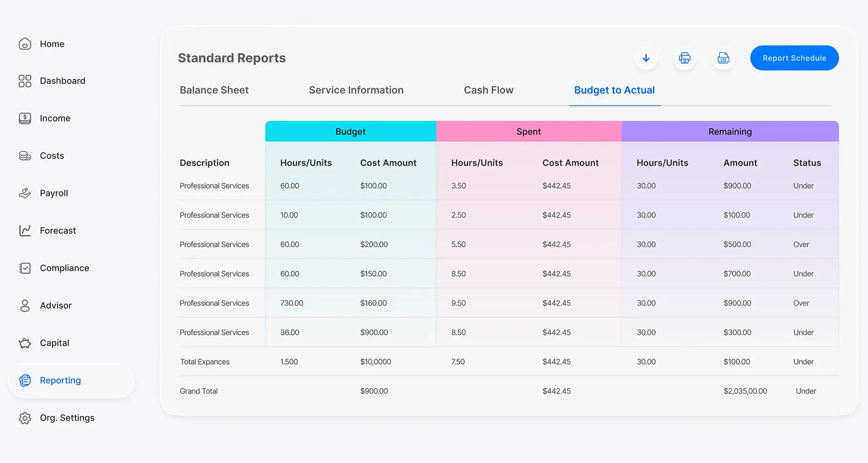Open the Forecast chart icon
Viewport: 868px width, 463px height.
pos(25,231)
